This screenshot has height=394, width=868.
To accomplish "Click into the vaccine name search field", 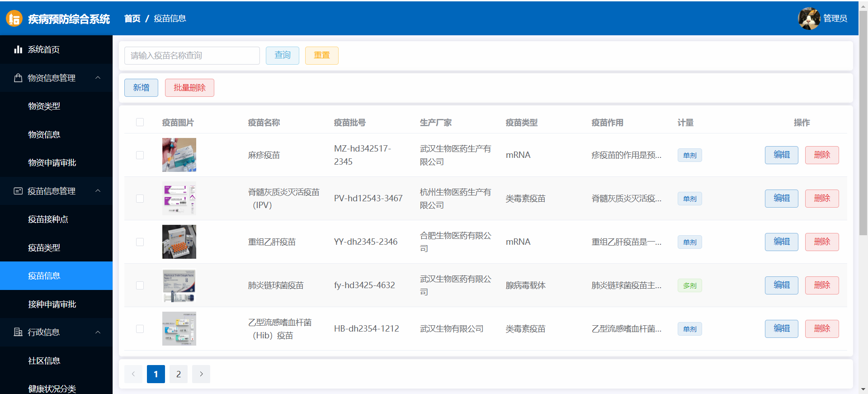I will 192,56.
